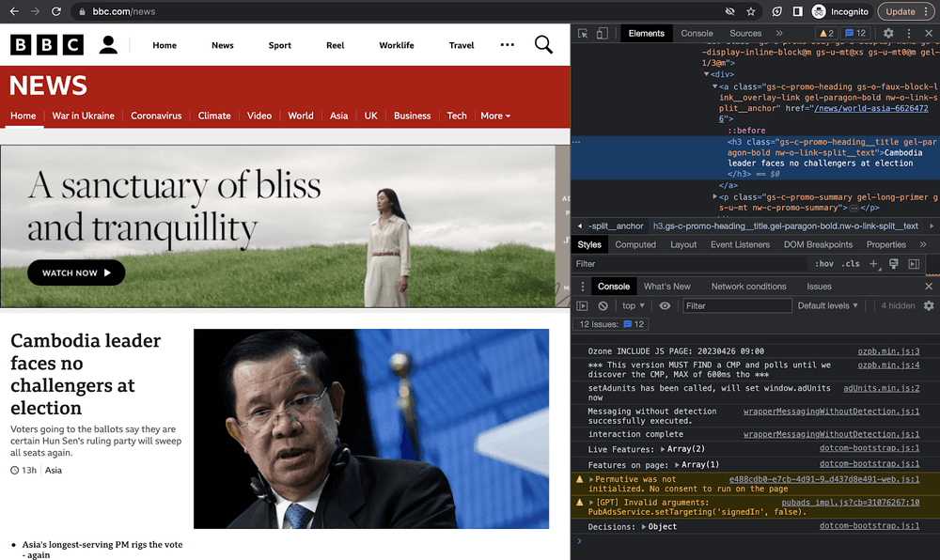Screen dimensions: 940x560
Task: Expand the [GPT] Invalid arguments warning
Action: pos(591,503)
